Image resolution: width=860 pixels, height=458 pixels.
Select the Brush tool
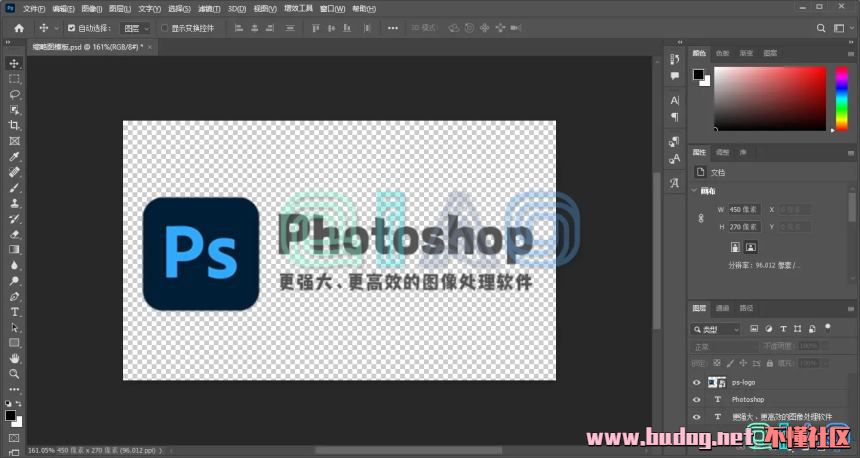click(x=14, y=188)
